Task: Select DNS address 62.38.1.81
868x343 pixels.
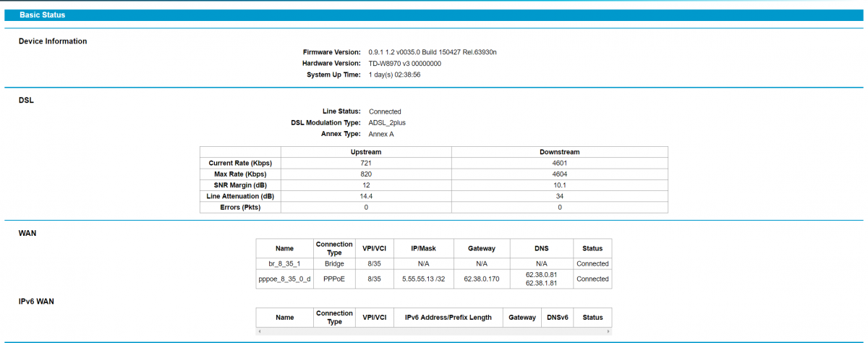Action: pos(542,283)
